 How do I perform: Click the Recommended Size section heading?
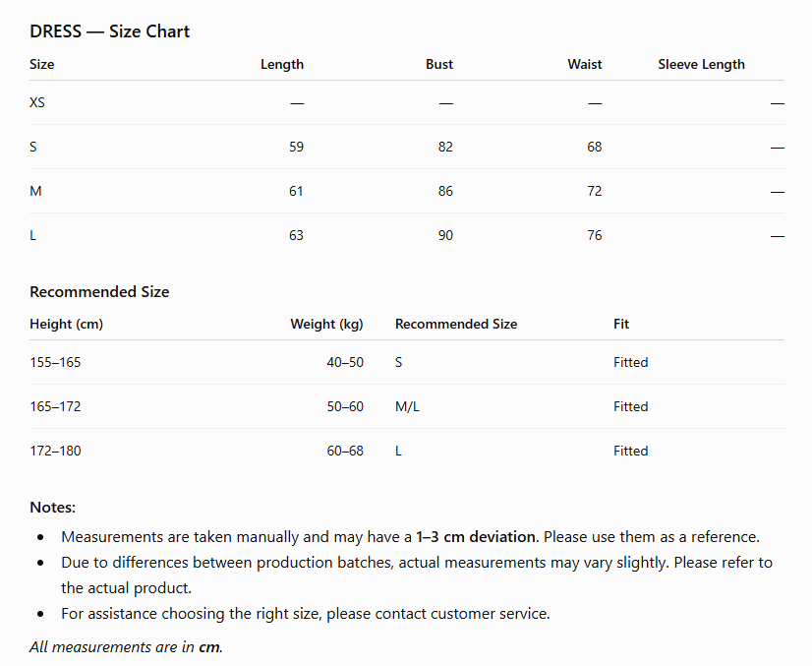[99, 292]
